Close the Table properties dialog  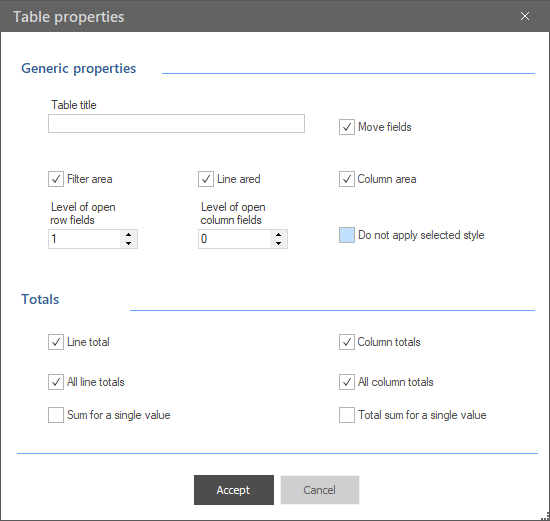525,16
